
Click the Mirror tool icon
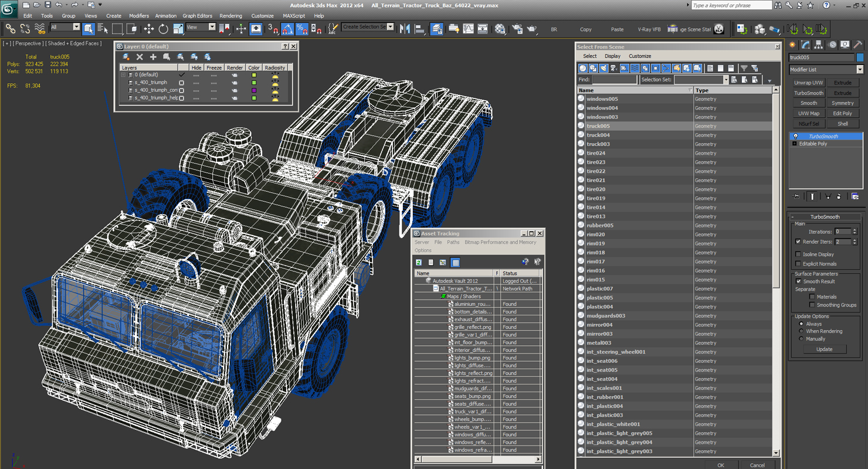click(x=405, y=29)
